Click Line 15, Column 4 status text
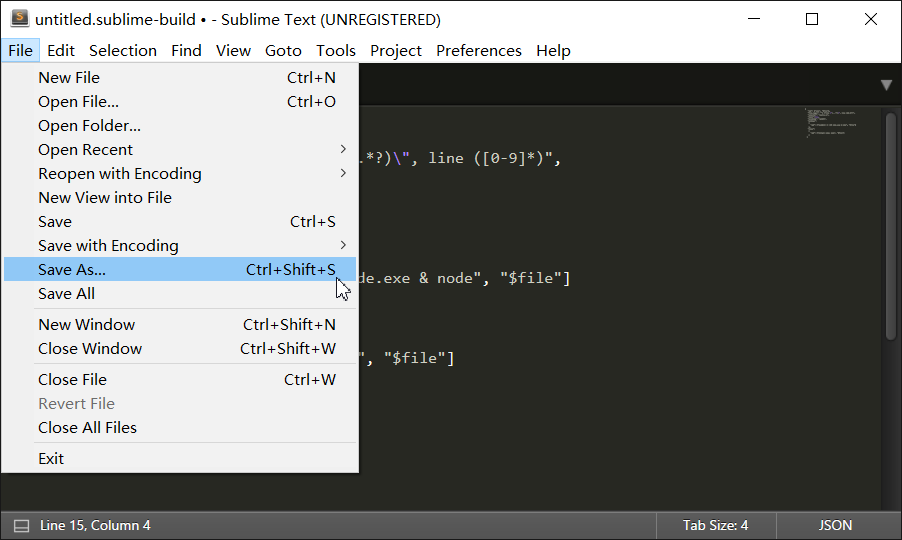 pyautogui.click(x=95, y=526)
